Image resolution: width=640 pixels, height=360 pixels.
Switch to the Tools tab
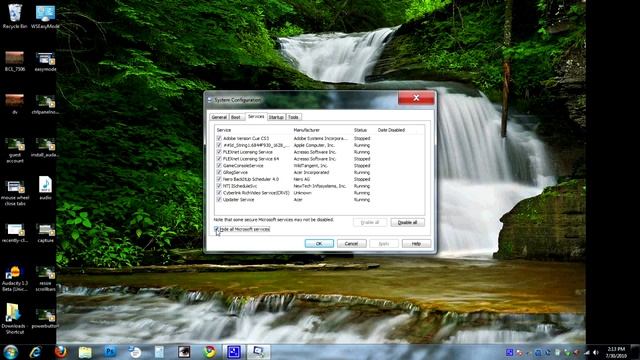pos(293,117)
